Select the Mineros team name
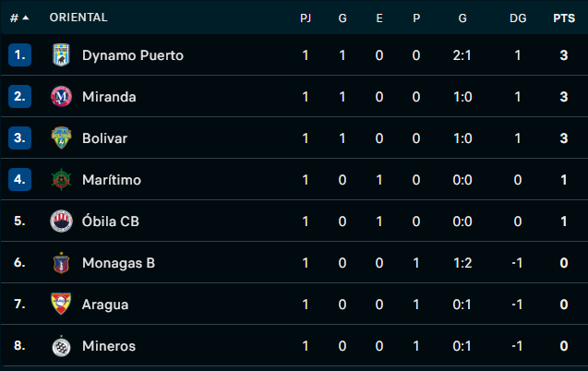Screen dimensions: 588x371 point(108,346)
